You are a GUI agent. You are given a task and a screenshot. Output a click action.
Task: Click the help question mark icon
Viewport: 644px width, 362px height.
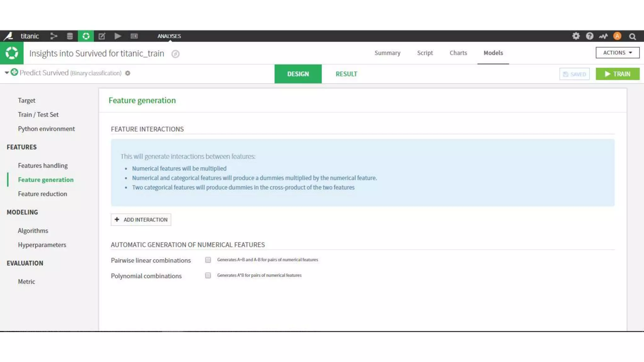coord(590,36)
